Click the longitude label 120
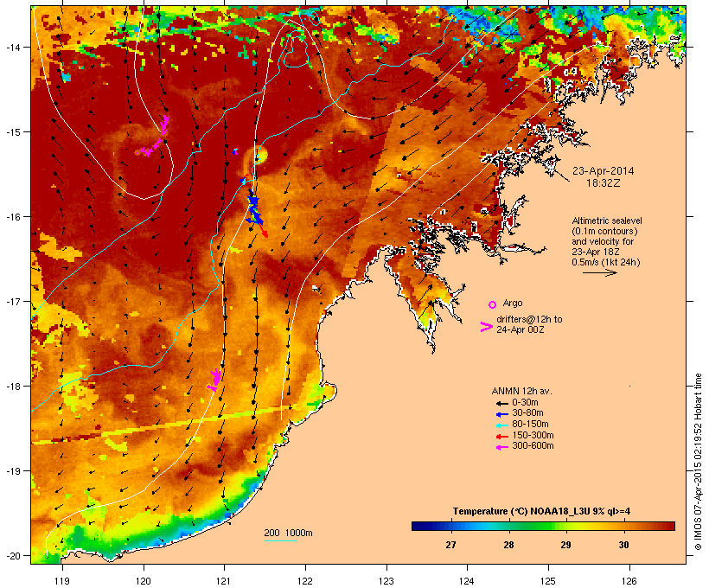 coord(144,581)
